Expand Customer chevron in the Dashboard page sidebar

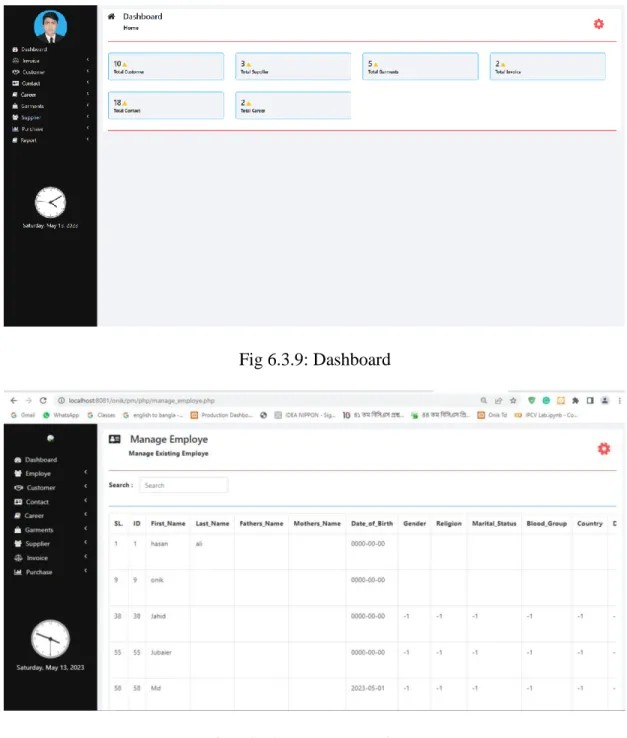88,71
